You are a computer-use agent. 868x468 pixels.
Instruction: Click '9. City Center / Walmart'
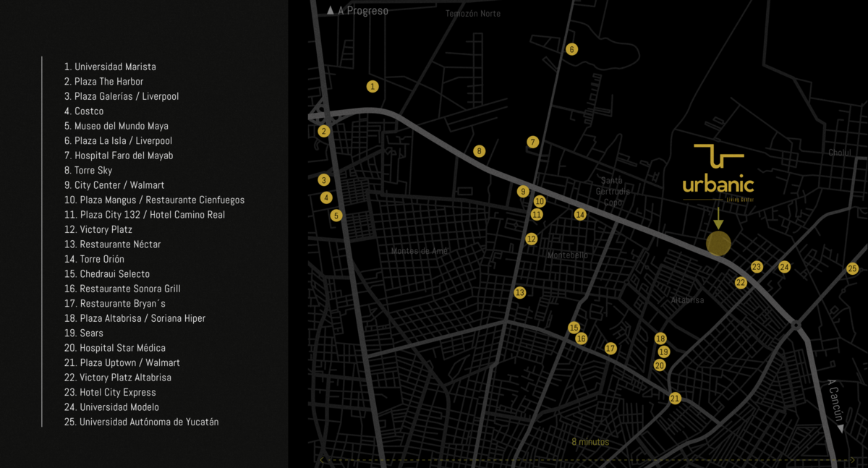pos(114,185)
